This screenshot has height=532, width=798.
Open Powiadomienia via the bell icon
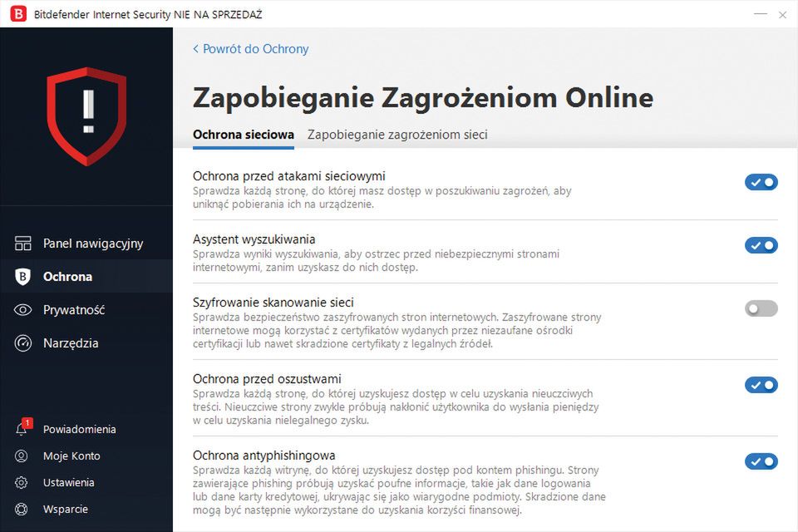click(22, 429)
